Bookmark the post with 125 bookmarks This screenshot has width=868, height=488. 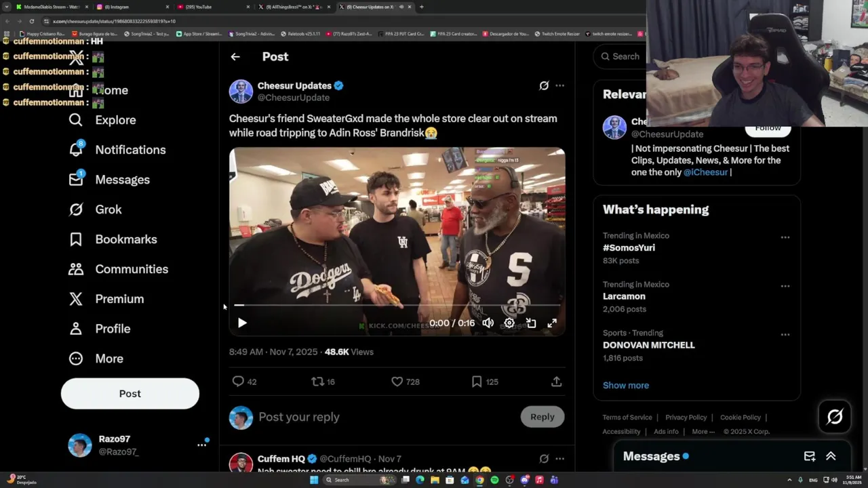click(x=485, y=382)
